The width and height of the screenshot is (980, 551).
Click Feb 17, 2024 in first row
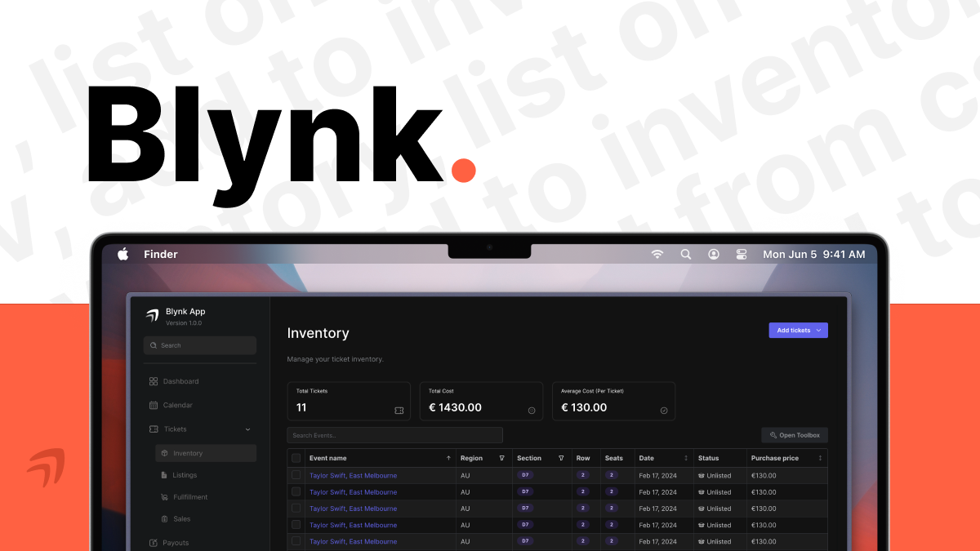tap(657, 476)
